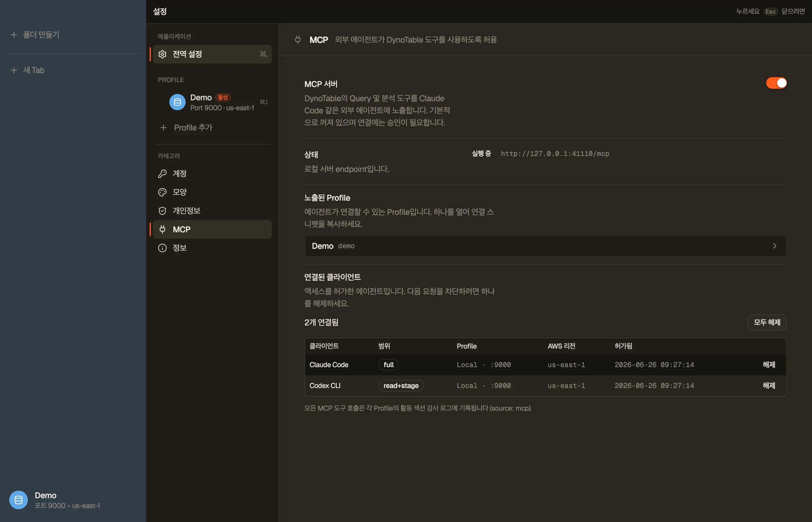812x522 pixels.
Task: Click the key icon for 계정
Action: pos(162,173)
